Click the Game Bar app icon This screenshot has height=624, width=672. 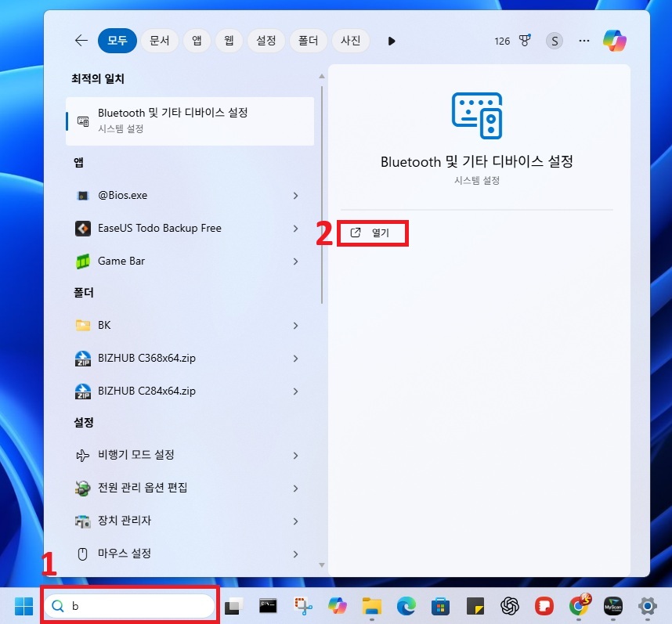(83, 262)
